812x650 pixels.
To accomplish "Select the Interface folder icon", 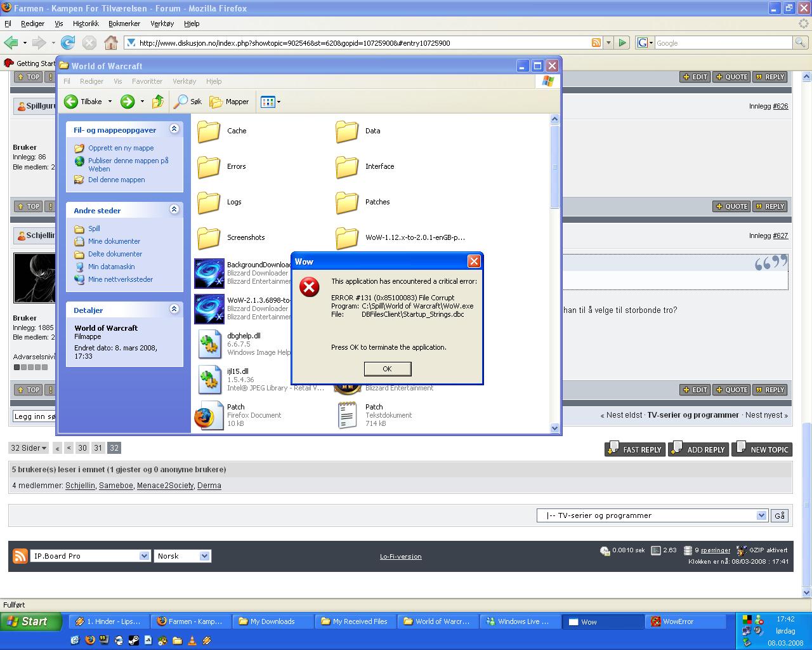I will (347, 167).
